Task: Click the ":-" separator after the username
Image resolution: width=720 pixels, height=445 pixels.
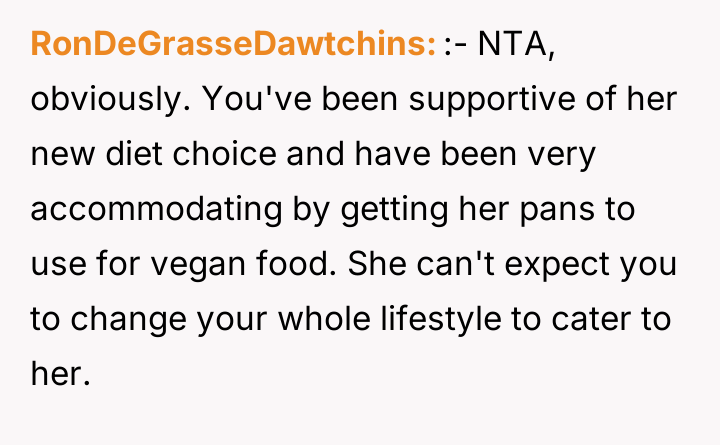Action: coord(455,44)
